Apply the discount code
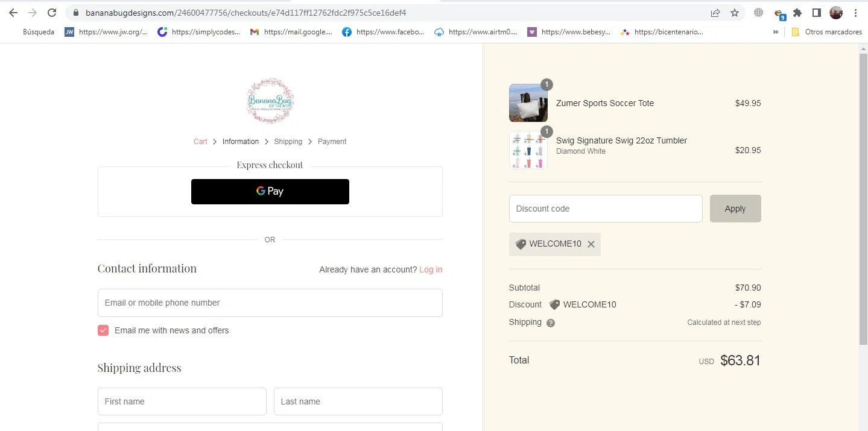 [x=735, y=209]
